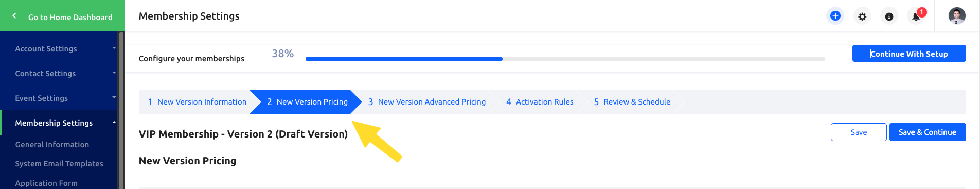The height and width of the screenshot is (189, 980).
Task: Click the Continue With Setup button
Action: [909, 54]
